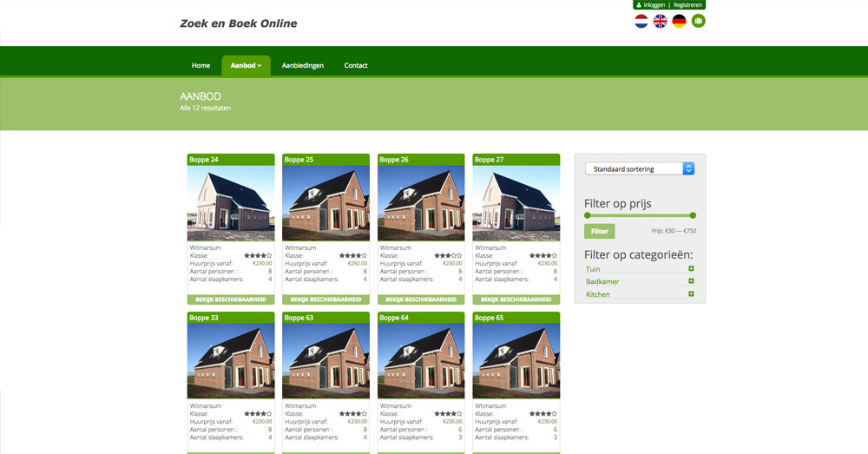Image resolution: width=868 pixels, height=454 pixels.
Task: Click the Zoek en Boek Online logo
Action: pos(238,23)
